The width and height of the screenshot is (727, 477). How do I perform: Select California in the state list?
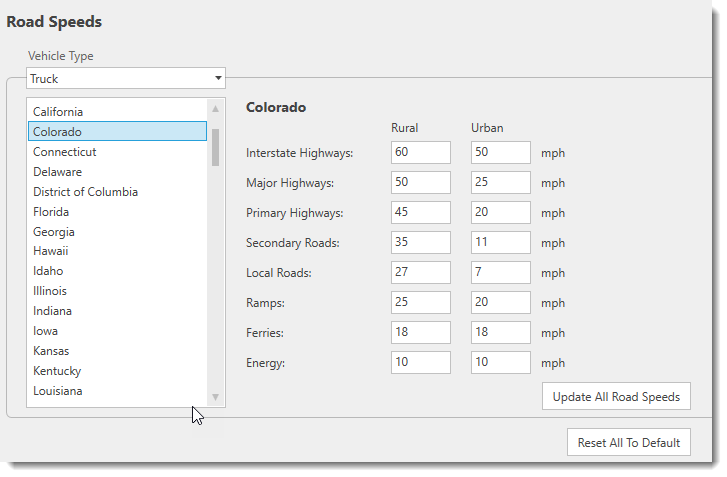click(x=58, y=112)
